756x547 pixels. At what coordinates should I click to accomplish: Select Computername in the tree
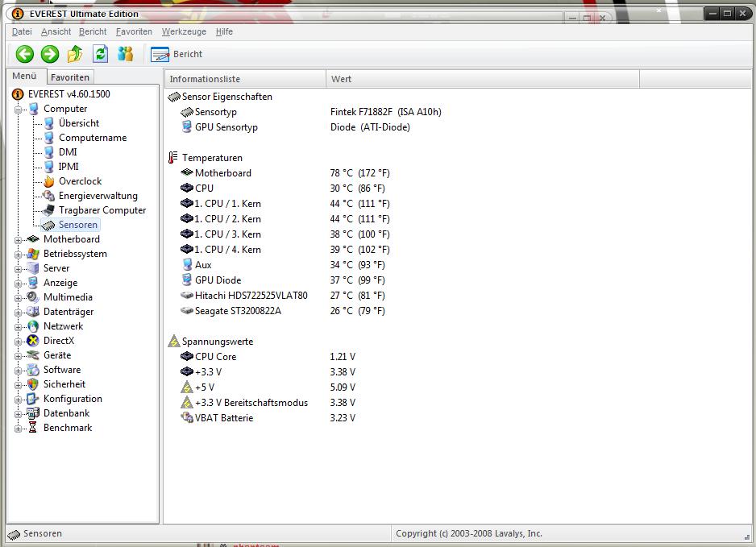click(93, 138)
